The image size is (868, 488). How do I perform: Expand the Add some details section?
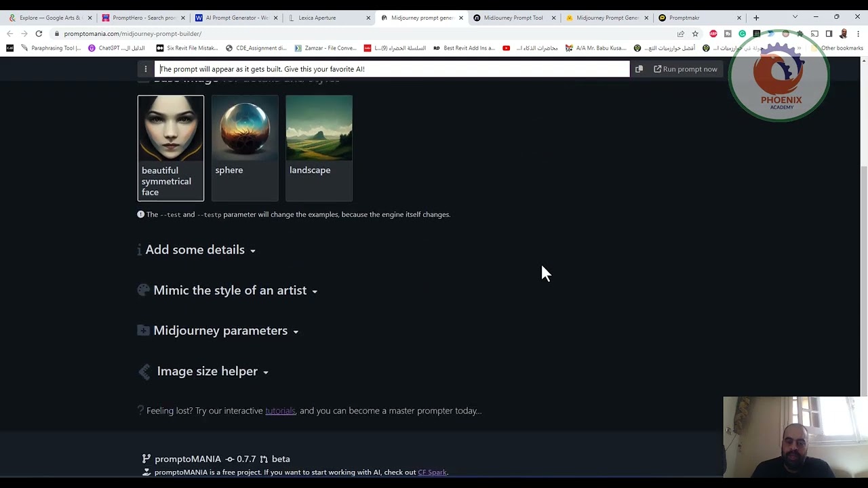(x=200, y=250)
